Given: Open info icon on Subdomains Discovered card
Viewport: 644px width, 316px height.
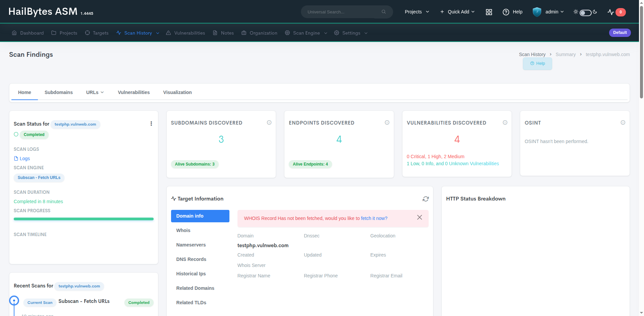Looking at the screenshot, I should (269, 123).
